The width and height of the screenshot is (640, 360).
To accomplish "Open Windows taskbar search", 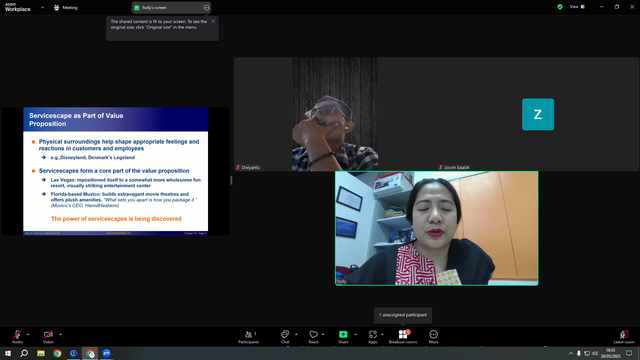I will coord(24,353).
